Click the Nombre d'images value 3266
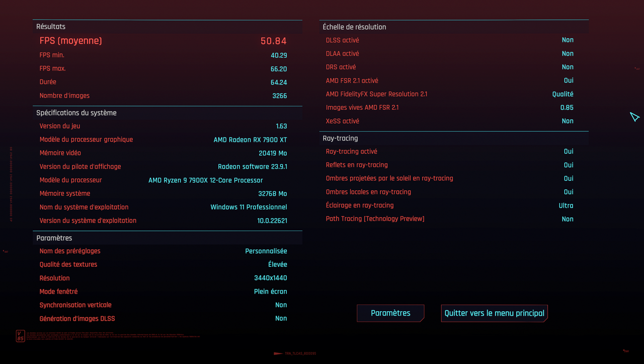 [x=280, y=96]
